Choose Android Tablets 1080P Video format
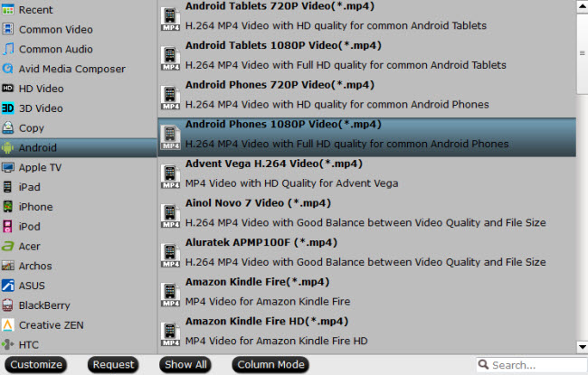Image resolution: width=588 pixels, height=375 pixels. [366, 55]
